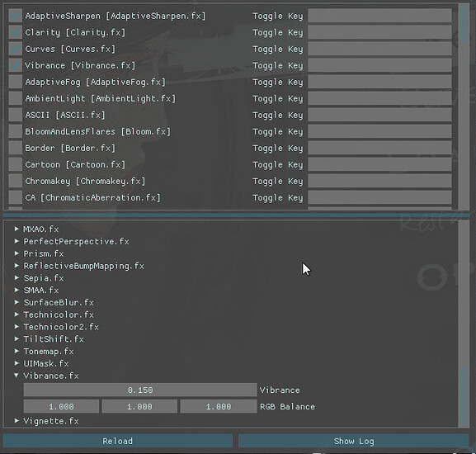Enable the Border effect

point(15,149)
